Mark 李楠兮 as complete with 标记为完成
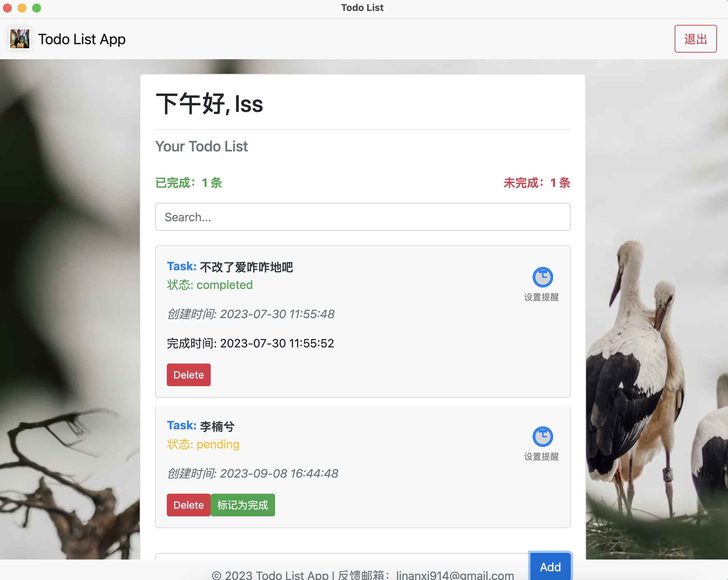Screen dimensions: 728x580 coord(243,505)
